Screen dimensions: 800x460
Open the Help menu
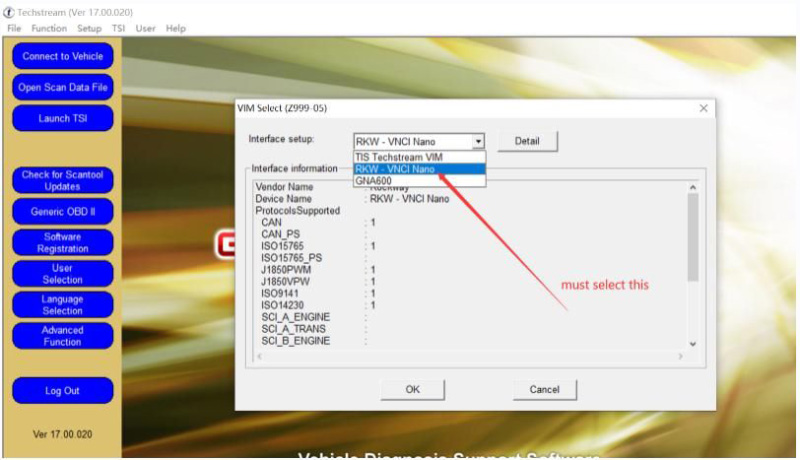[x=176, y=29]
